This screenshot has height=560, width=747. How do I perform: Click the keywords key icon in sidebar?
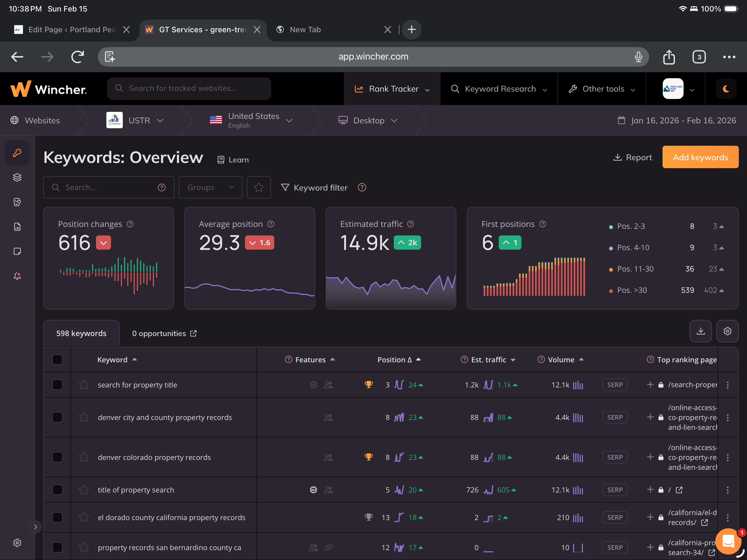17,153
